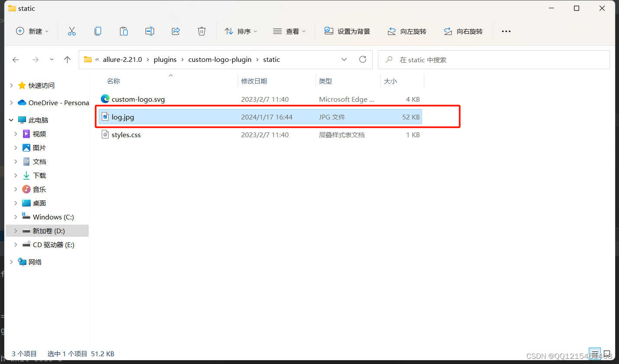Click the 层叠样式表文档 type cell
This screenshot has width=619, height=364.
342,135
